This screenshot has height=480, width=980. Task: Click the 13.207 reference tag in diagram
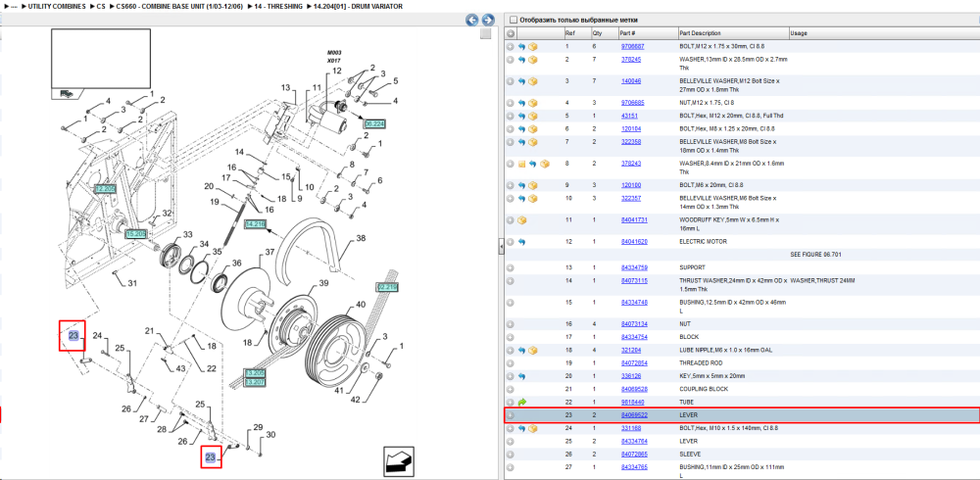[x=255, y=381]
